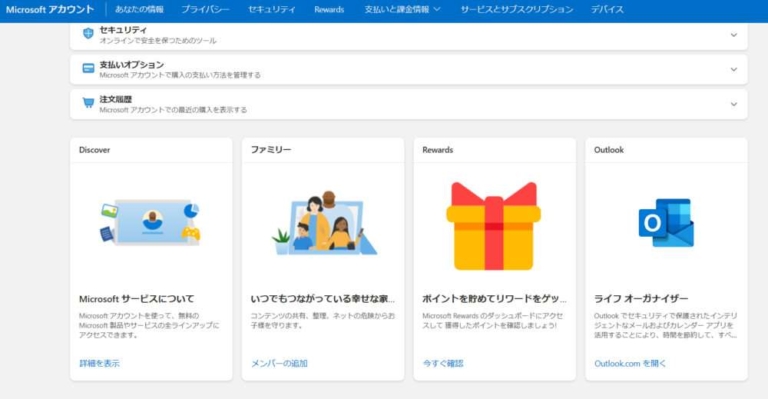
Task: Click the 詳細を表示 link
Action: point(99,363)
